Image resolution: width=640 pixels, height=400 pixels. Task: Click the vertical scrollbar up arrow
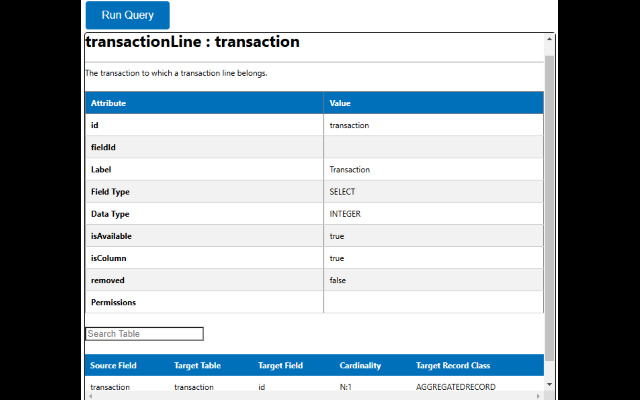[549, 39]
